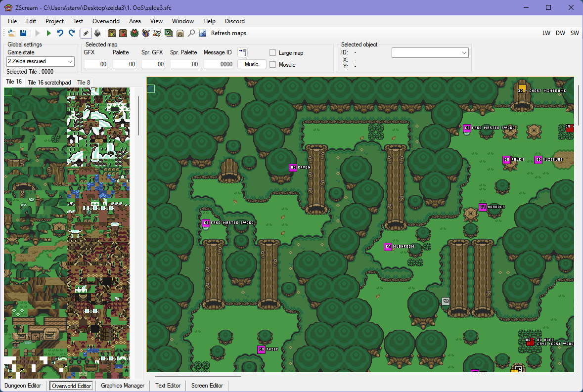Save the project with the floppy icon
This screenshot has width=583, height=392.
pyautogui.click(x=23, y=33)
